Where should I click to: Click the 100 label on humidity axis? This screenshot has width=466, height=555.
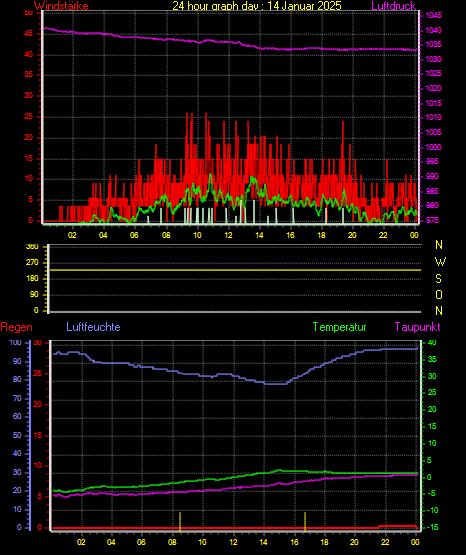point(16,343)
